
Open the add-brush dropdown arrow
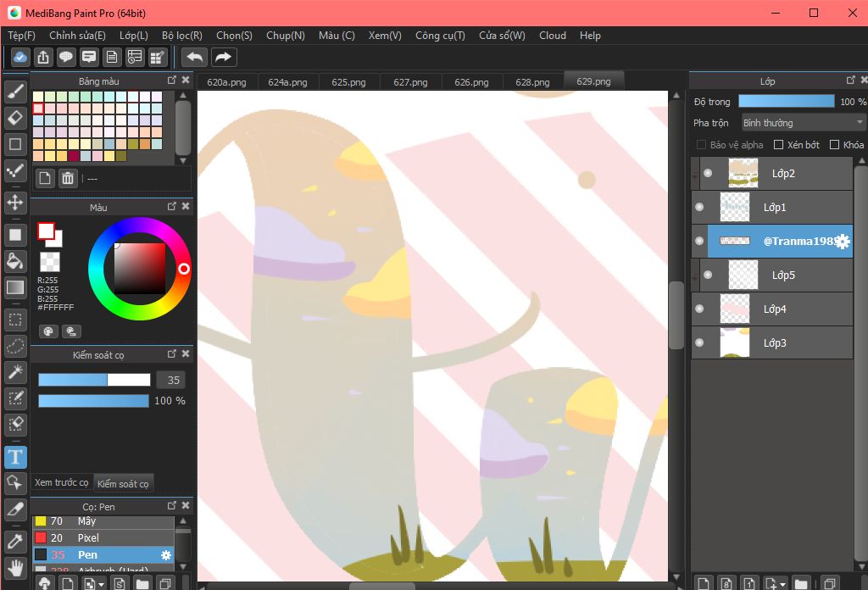pos(93,583)
